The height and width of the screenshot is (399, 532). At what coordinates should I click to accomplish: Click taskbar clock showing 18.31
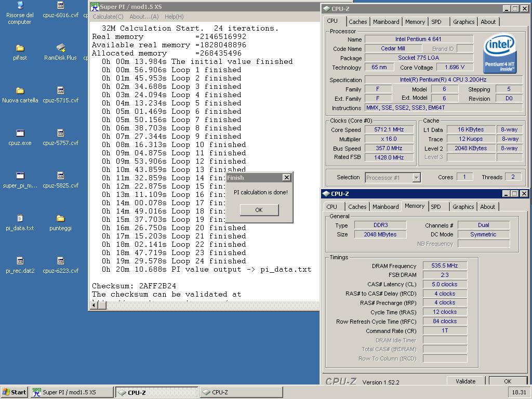click(x=519, y=392)
